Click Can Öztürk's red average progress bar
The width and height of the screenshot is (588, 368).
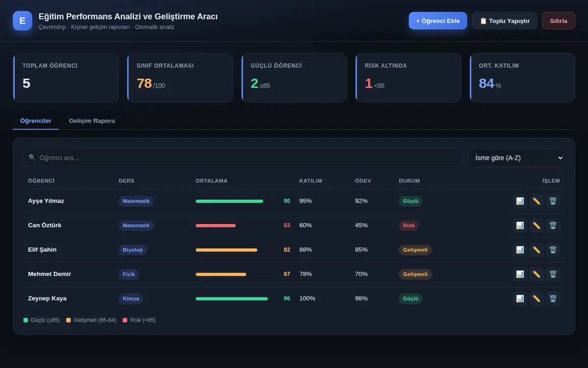click(216, 226)
